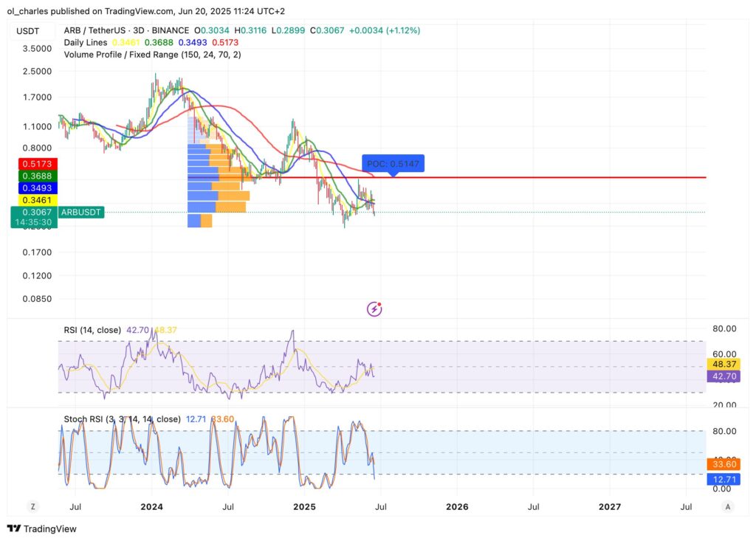Click the A auto-scale icon on the time axis
The width and height of the screenshot is (756, 541).
(728, 506)
